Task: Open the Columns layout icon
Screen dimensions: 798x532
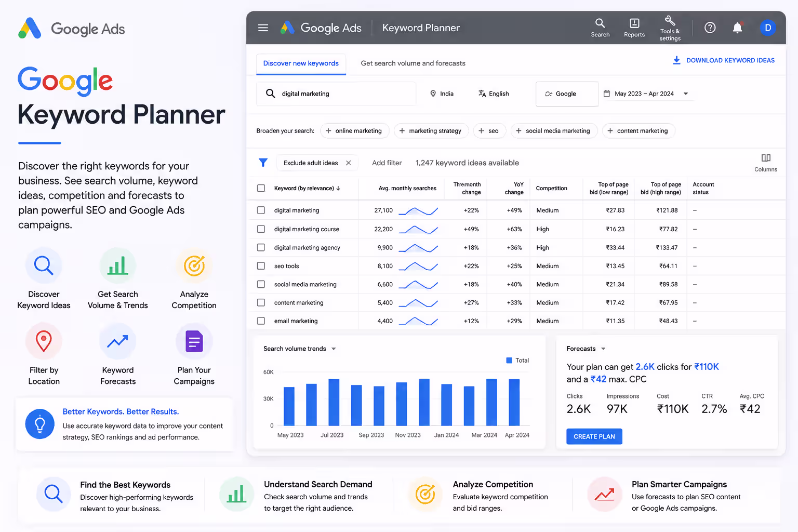Action: (x=766, y=158)
